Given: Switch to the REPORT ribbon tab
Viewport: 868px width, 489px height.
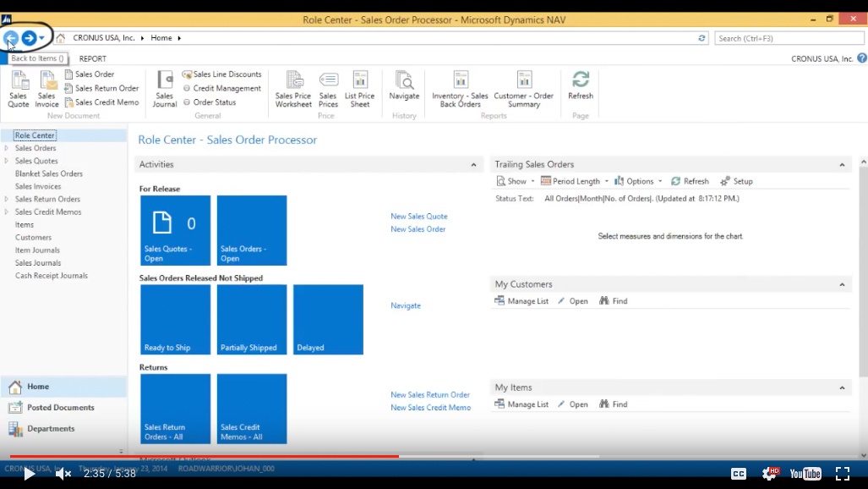Looking at the screenshot, I should [x=92, y=58].
